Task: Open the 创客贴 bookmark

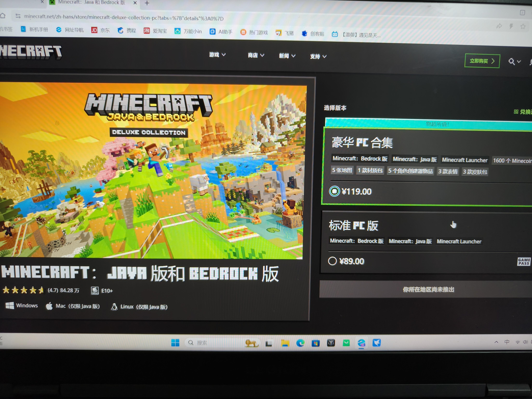Action: pyautogui.click(x=313, y=34)
